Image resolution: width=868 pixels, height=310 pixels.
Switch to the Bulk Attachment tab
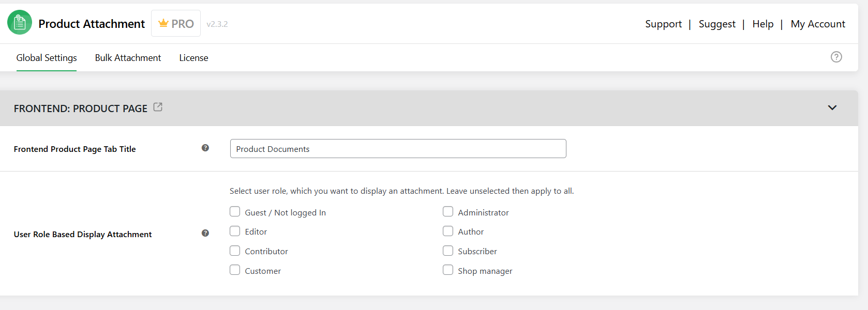tap(128, 57)
